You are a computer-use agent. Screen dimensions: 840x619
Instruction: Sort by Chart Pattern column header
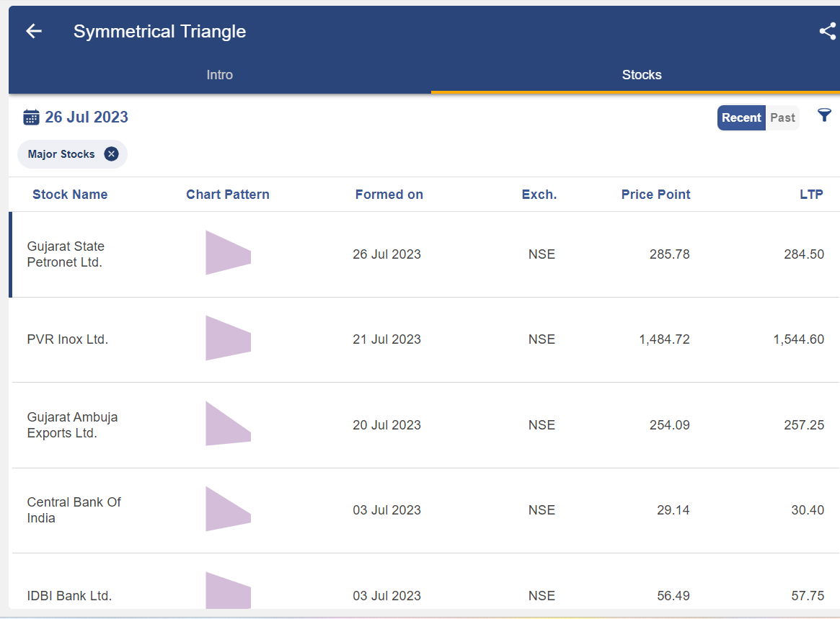click(x=228, y=195)
